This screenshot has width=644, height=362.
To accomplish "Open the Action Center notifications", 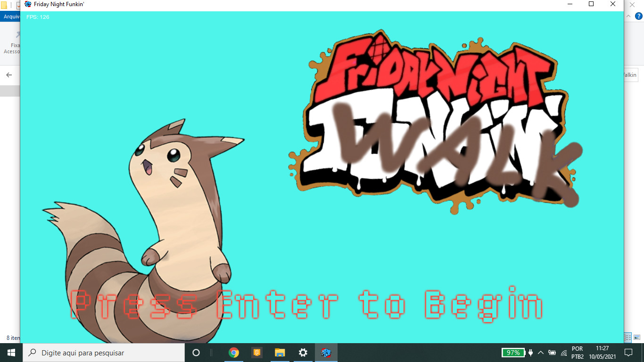I will click(x=628, y=353).
